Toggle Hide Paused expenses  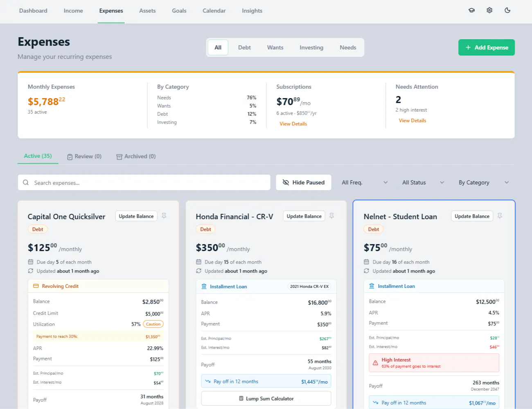(304, 182)
